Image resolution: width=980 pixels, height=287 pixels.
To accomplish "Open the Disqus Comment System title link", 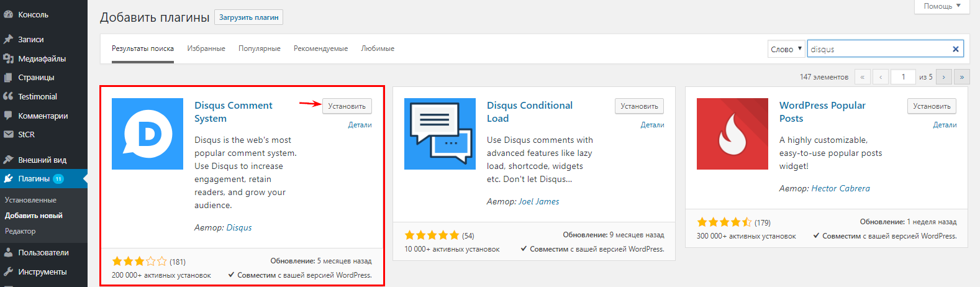I will coord(234,112).
